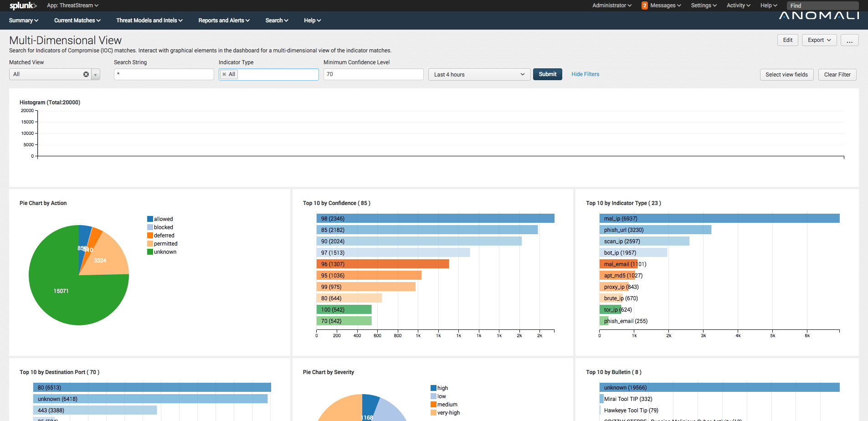
Task: Click inside the Search String input field
Action: (164, 74)
